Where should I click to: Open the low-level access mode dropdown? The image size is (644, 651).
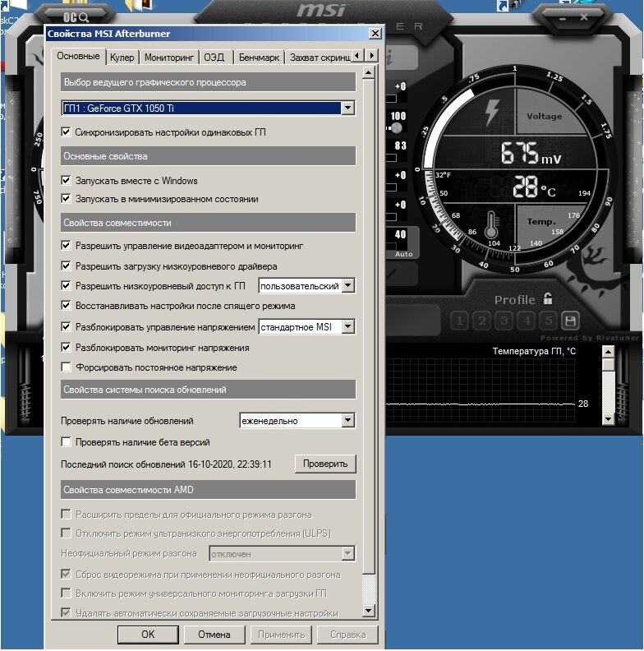(348, 286)
